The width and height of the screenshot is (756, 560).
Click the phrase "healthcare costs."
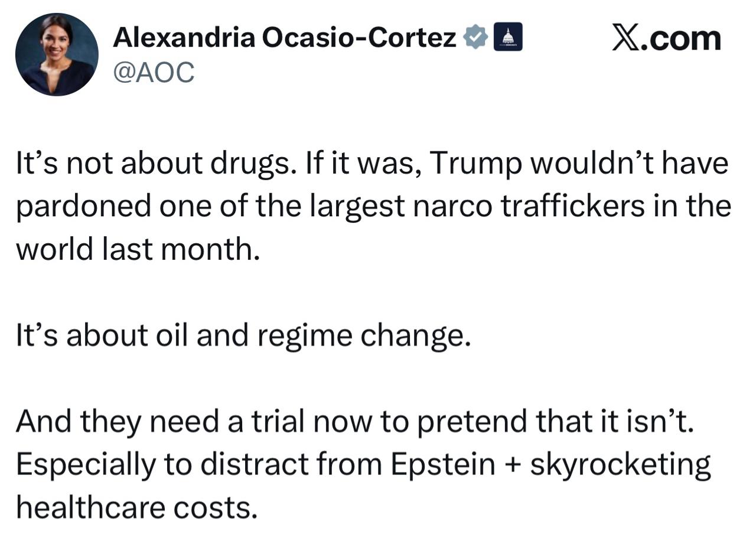(x=136, y=507)
